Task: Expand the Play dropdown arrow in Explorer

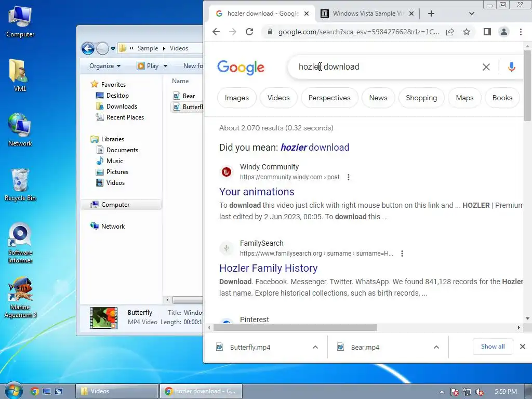Action: [x=165, y=66]
